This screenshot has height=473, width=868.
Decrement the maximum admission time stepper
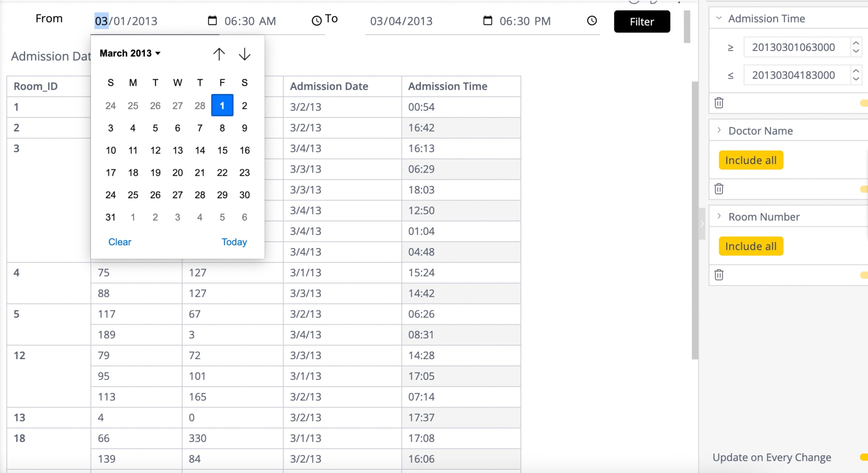tap(856, 79)
